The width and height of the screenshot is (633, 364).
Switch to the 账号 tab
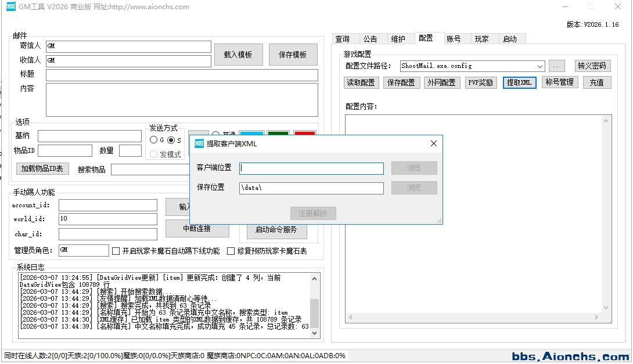(x=454, y=39)
